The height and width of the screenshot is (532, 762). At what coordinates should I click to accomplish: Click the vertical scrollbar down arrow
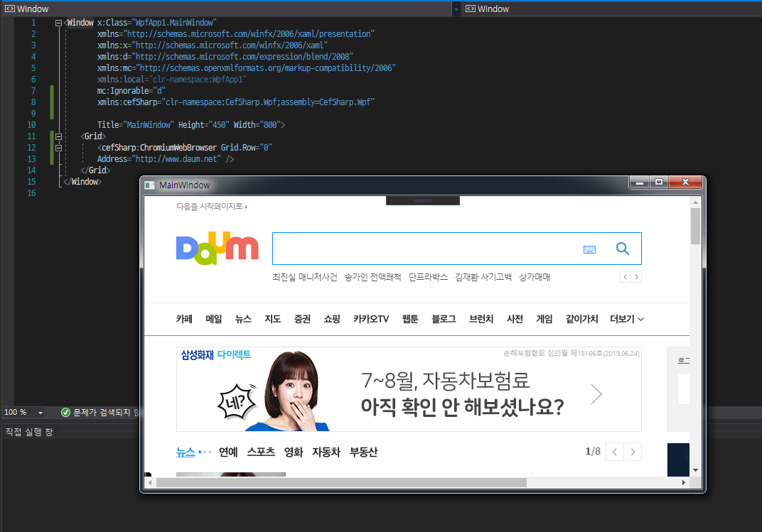(x=695, y=470)
